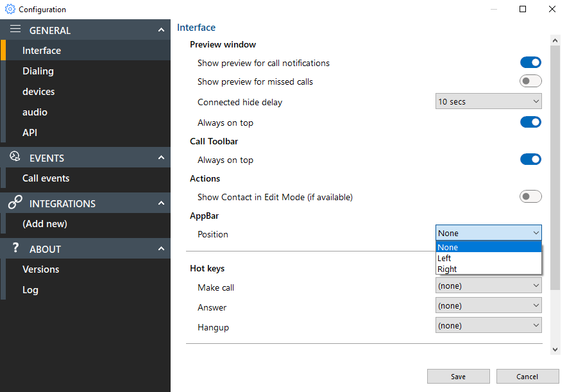Click the Cancel button

pyautogui.click(x=527, y=376)
